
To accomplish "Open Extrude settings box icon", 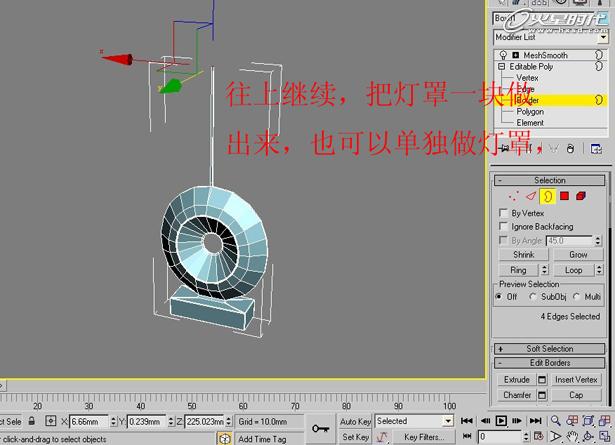I will pyautogui.click(x=541, y=380).
